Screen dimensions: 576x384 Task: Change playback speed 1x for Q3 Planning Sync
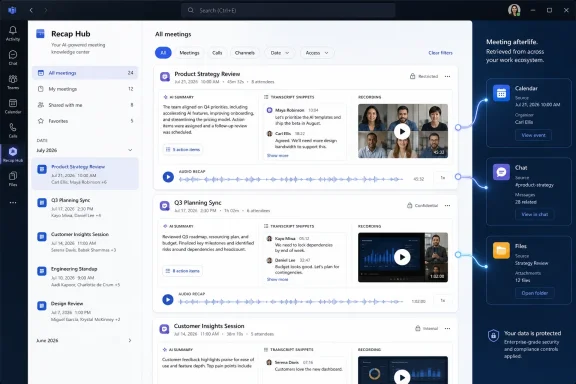pos(443,301)
